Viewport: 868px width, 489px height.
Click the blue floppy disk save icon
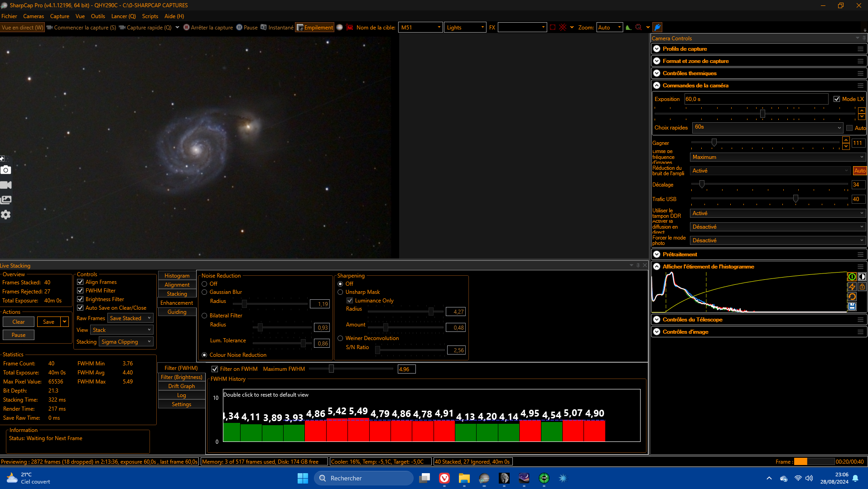pos(852,307)
